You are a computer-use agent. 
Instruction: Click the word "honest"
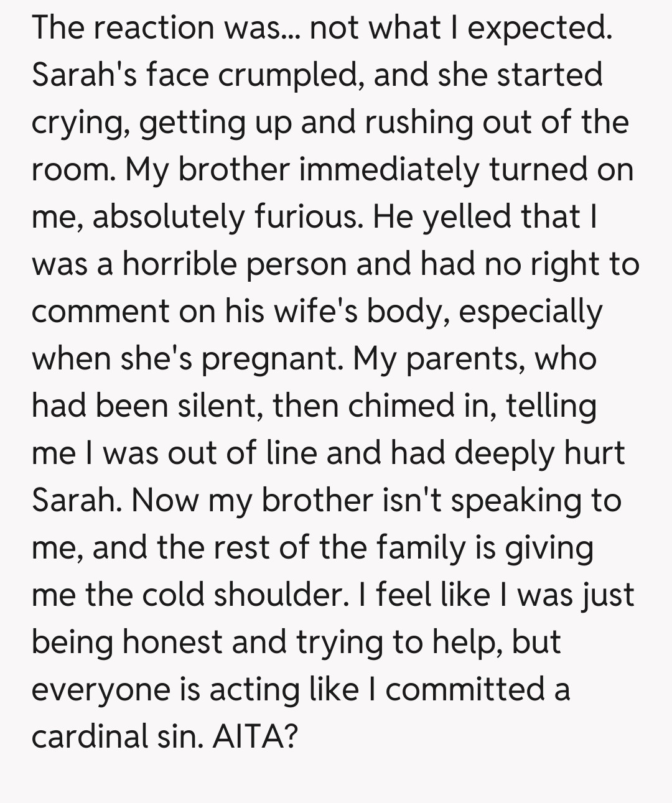[172, 643]
